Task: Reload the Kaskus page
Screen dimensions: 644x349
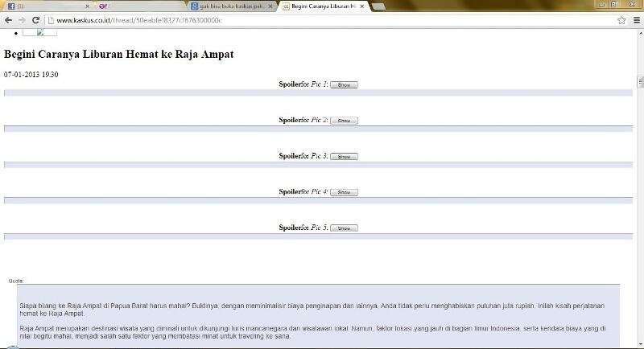Action: click(35, 20)
